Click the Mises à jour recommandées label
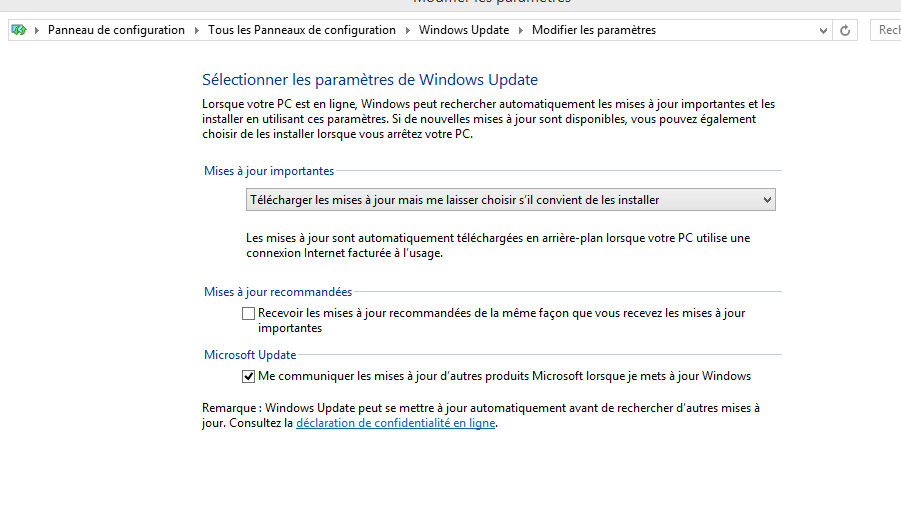The height and width of the screenshot is (522, 901). coord(278,292)
